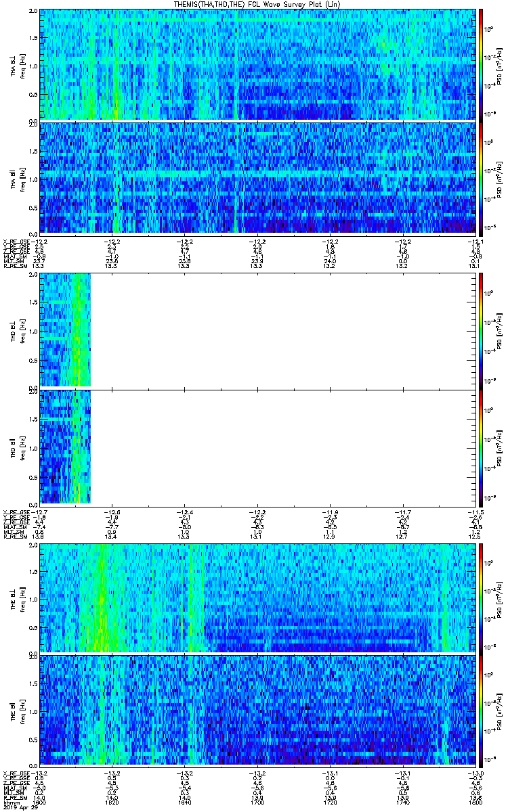The width and height of the screenshot is (508, 812).
Task: Click the THE B∥ freq [Hz] axis label
Action: coord(22,710)
